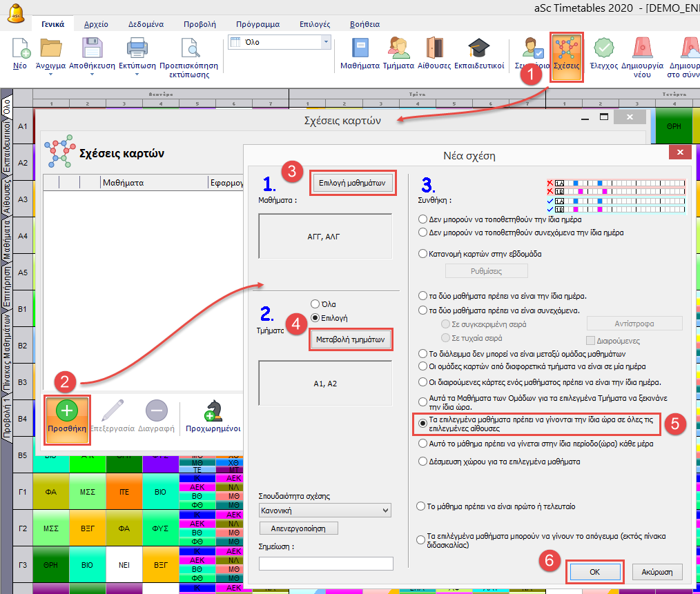Toggle the Διαιρούμενες checkbox
The image size is (700, 594).
[x=590, y=340]
